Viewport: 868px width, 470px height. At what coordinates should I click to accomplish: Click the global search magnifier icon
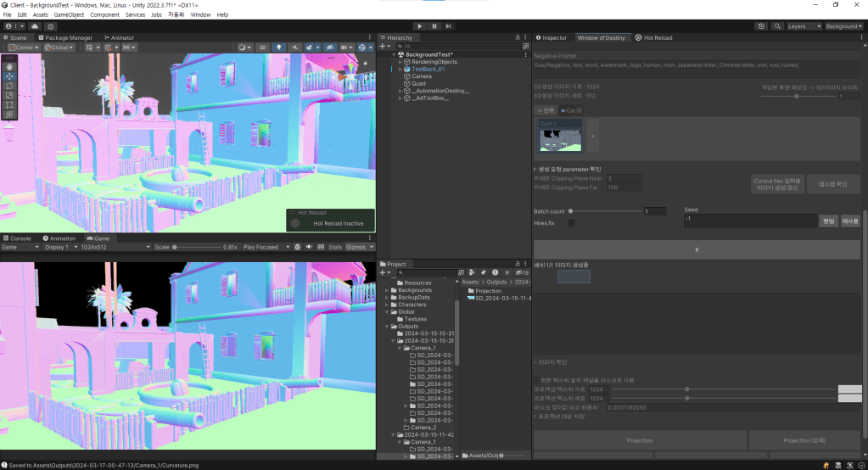click(x=777, y=26)
